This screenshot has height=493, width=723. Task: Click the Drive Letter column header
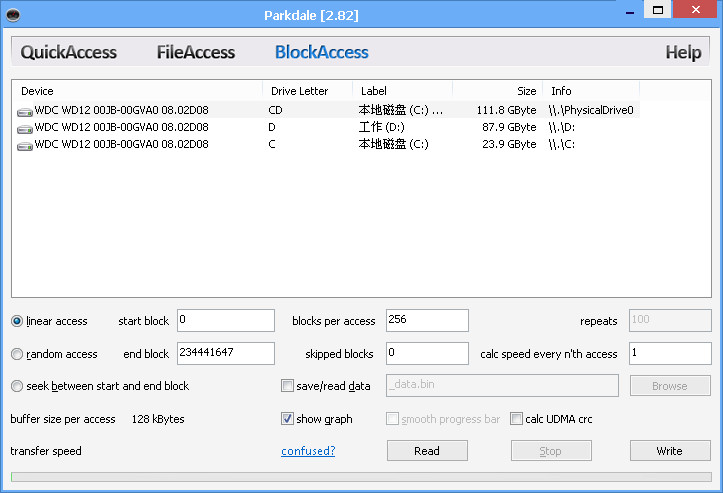coord(307,91)
